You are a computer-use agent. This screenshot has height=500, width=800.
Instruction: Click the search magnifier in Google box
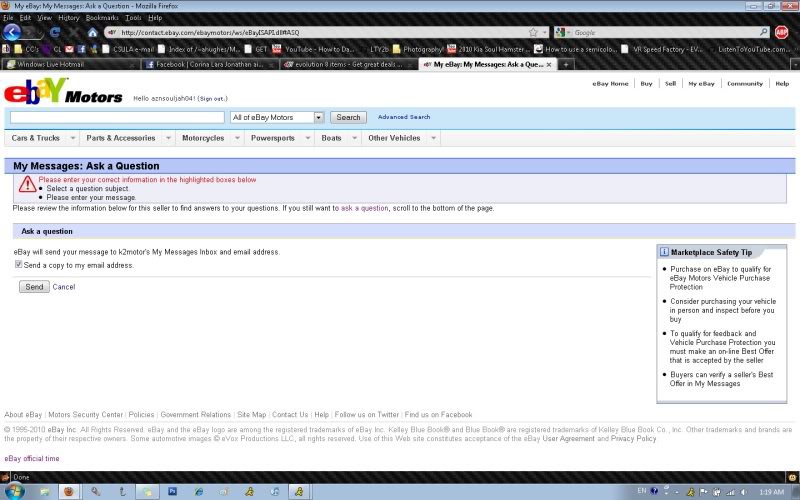pyautogui.click(x=763, y=32)
